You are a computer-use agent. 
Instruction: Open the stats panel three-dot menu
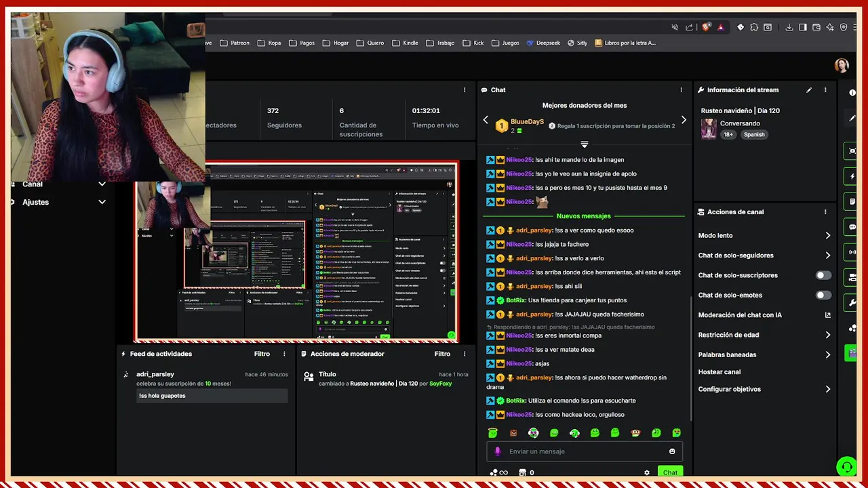[x=465, y=89]
